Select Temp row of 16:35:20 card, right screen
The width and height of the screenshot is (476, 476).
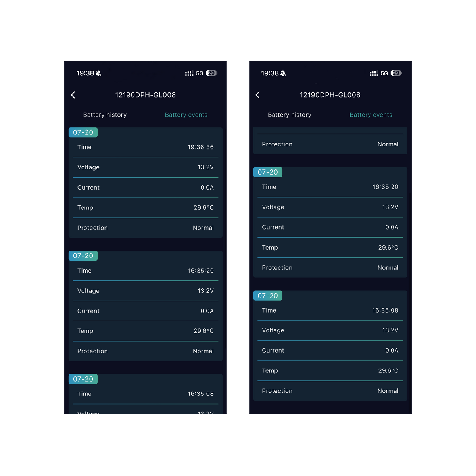point(330,248)
